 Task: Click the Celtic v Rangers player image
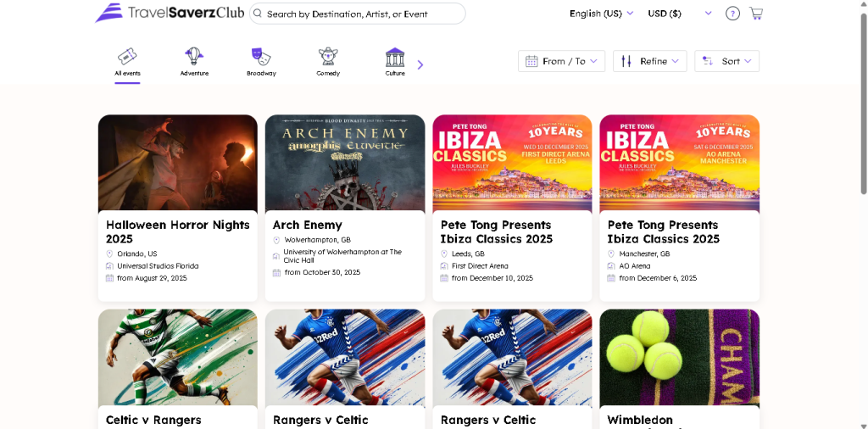coord(178,358)
